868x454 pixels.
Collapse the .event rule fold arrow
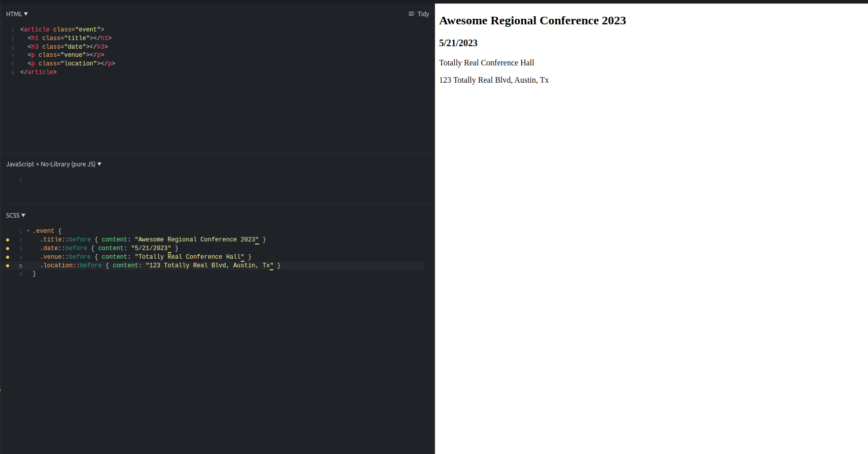(x=28, y=231)
